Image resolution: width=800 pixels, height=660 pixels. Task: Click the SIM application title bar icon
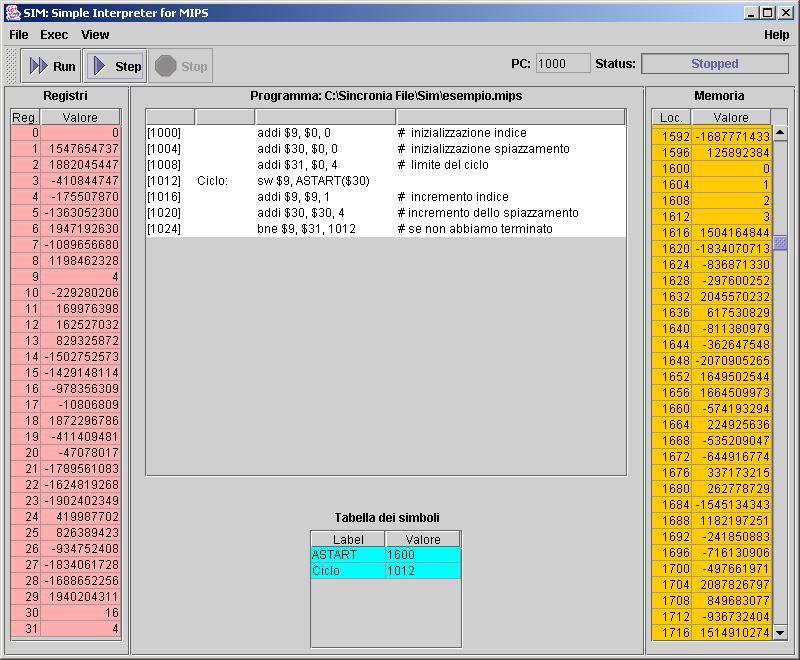tap(13, 13)
